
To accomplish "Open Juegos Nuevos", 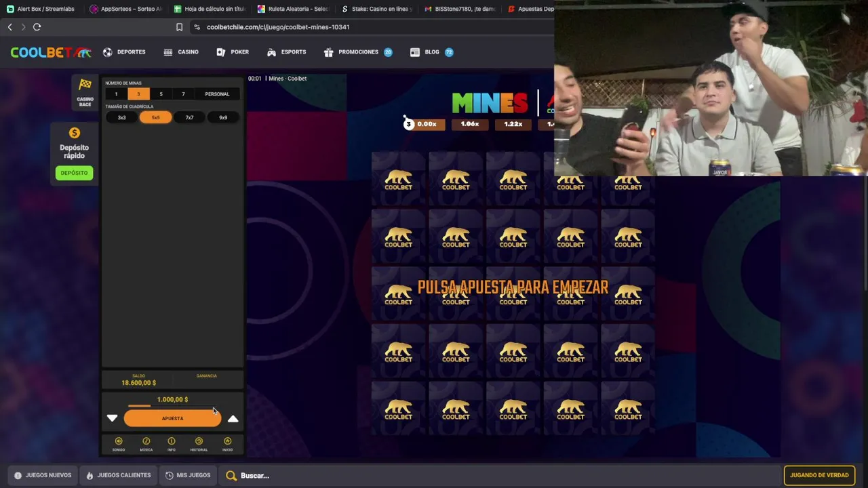I will [x=43, y=475].
